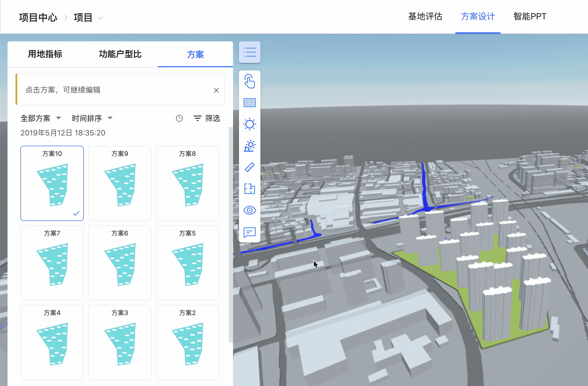Click the 筛选 filter button
The width and height of the screenshot is (588, 386).
(207, 118)
